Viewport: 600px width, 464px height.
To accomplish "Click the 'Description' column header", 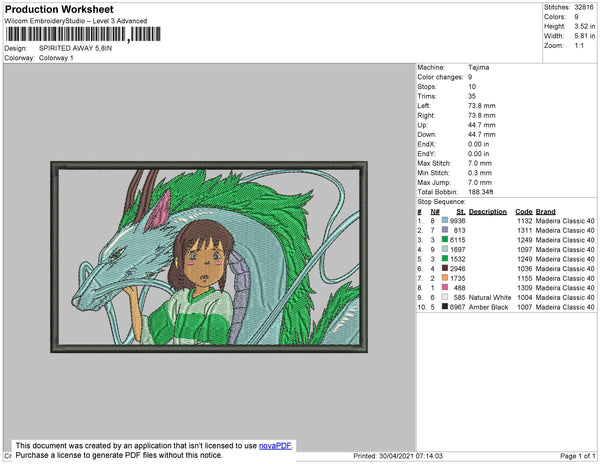I will [488, 212].
